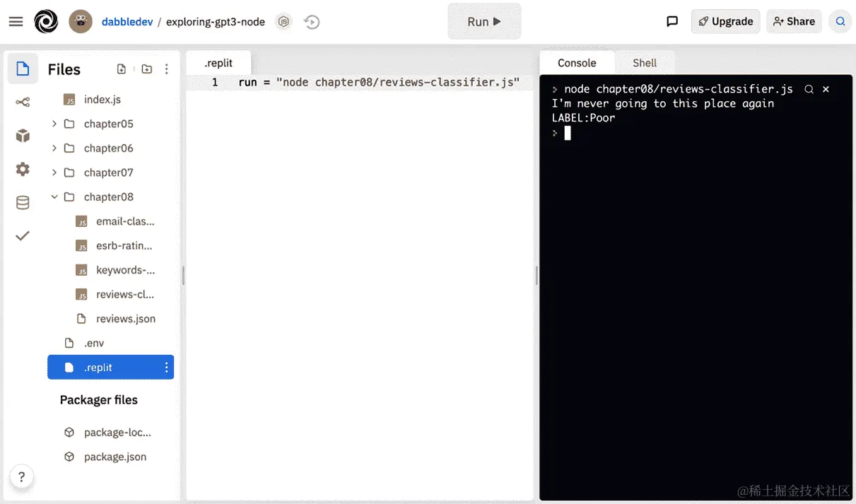Search console output with the magnifier icon
The height and width of the screenshot is (504, 856).
pyautogui.click(x=809, y=89)
